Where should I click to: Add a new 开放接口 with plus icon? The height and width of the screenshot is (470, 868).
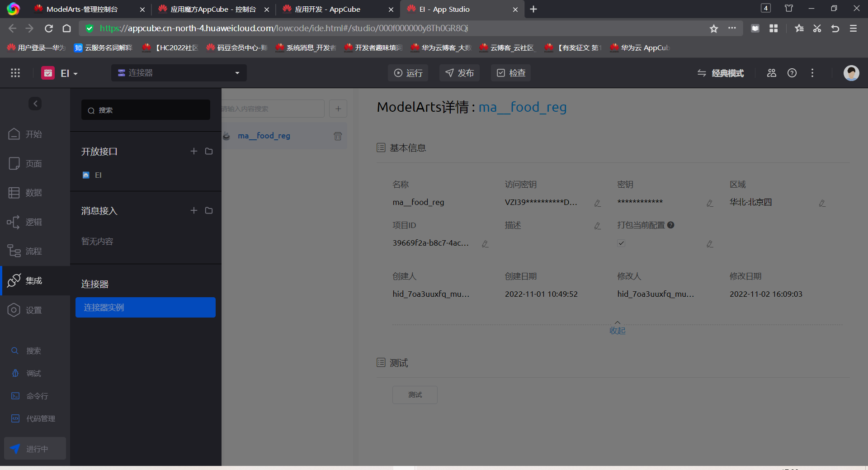click(194, 151)
